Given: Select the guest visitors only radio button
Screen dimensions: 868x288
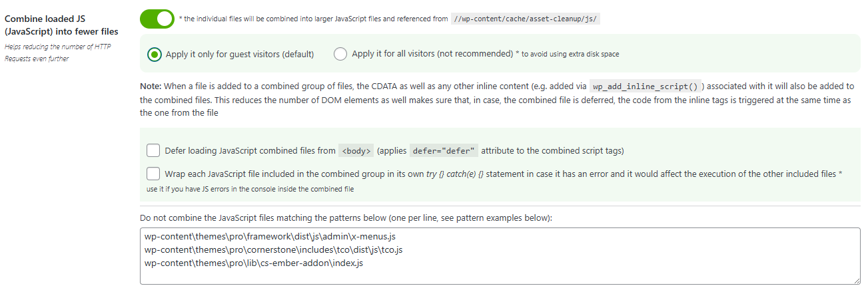Looking at the screenshot, I should (154, 55).
